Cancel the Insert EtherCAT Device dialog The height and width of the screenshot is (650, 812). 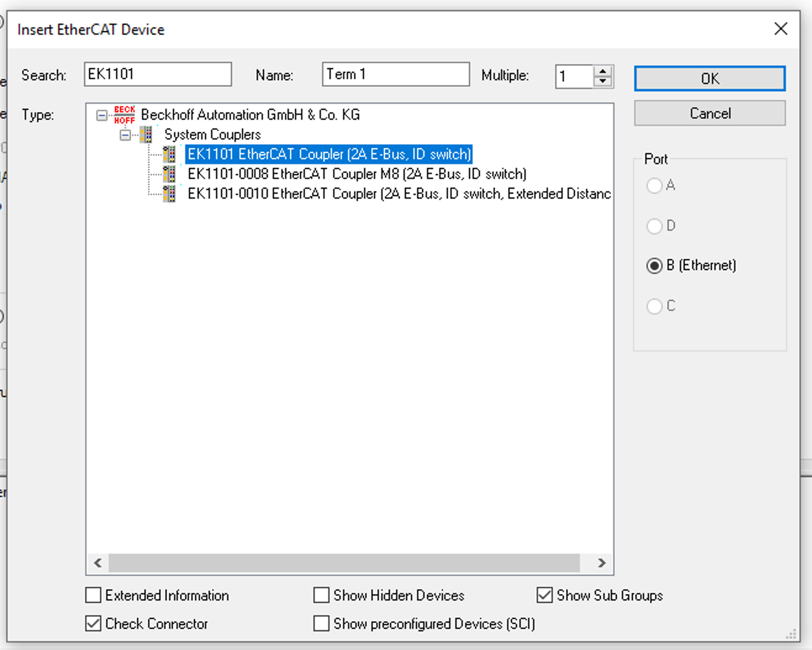(710, 113)
